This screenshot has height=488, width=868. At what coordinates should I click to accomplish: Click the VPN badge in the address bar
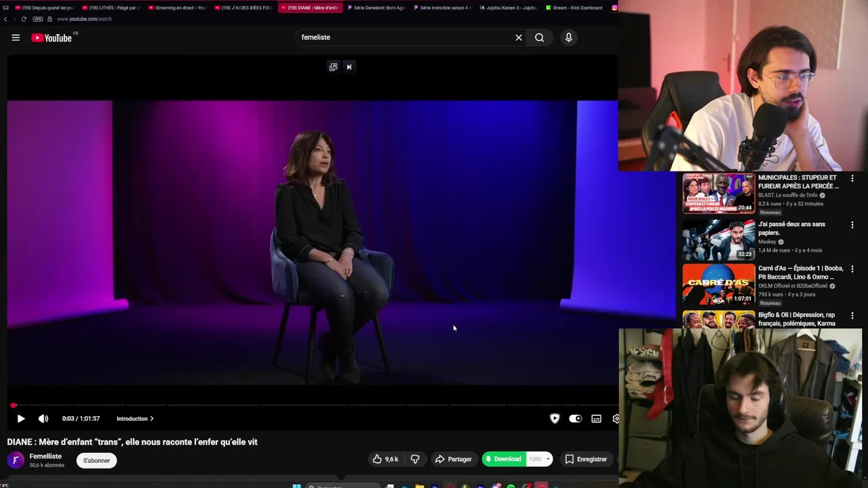coord(38,19)
